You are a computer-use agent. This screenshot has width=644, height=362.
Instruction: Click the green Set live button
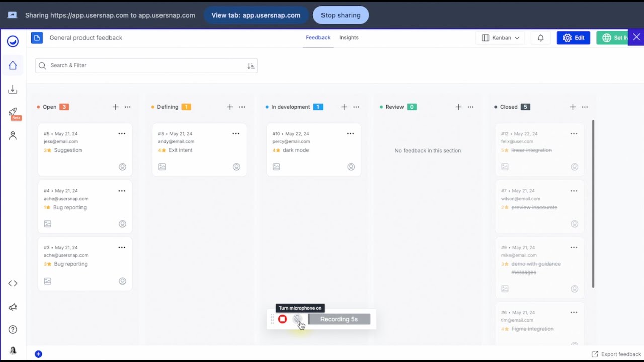[613, 38]
